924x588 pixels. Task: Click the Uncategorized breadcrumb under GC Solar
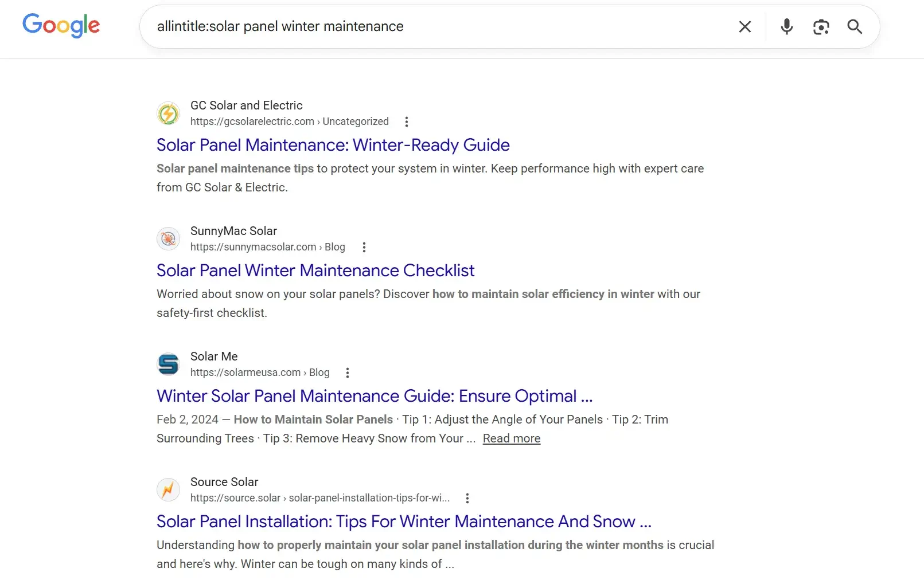pyautogui.click(x=355, y=121)
